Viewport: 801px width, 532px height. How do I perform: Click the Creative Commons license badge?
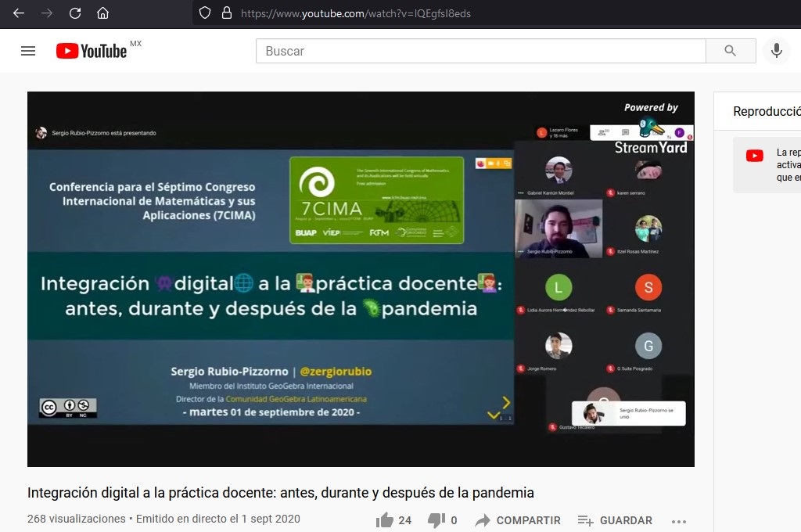click(68, 408)
